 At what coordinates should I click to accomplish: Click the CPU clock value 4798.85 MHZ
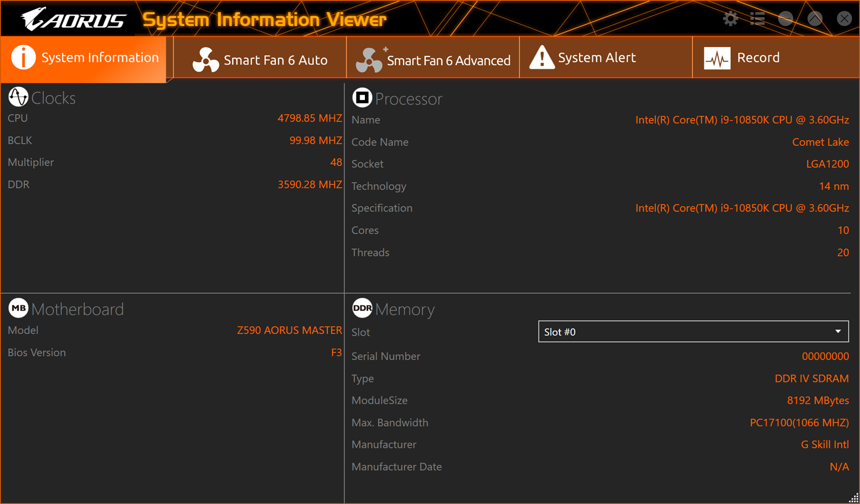310,118
